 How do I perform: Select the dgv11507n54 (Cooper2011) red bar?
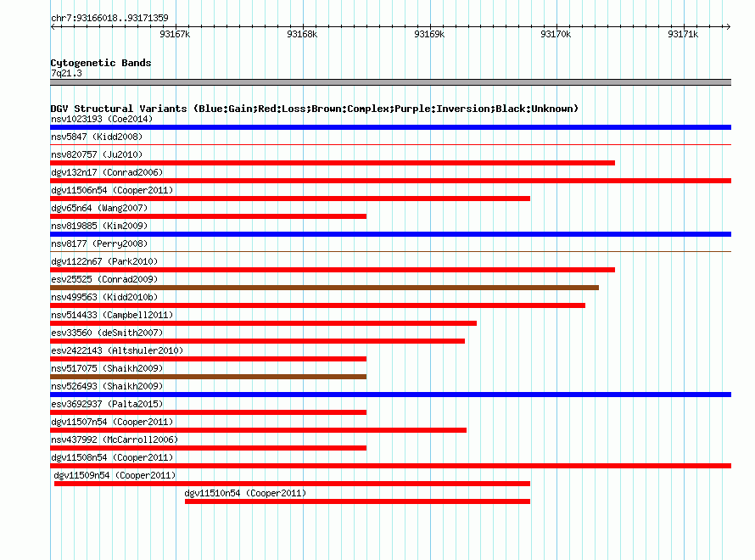click(x=258, y=430)
